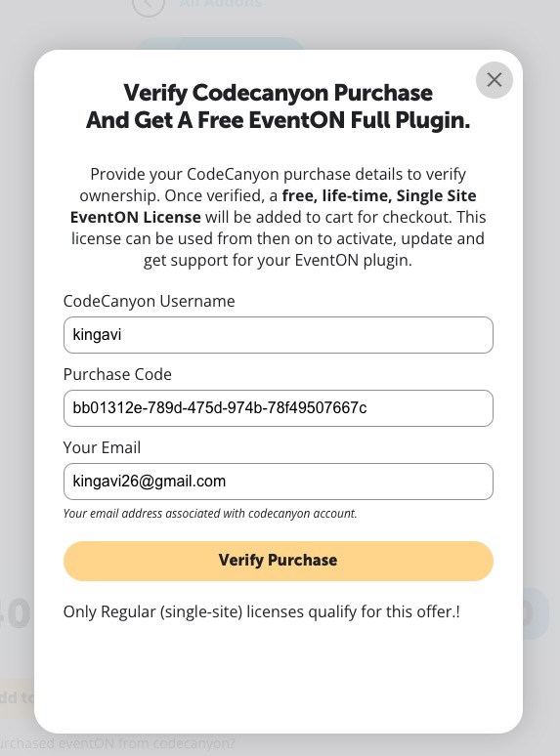Click the Purchase Code label text

(x=117, y=374)
